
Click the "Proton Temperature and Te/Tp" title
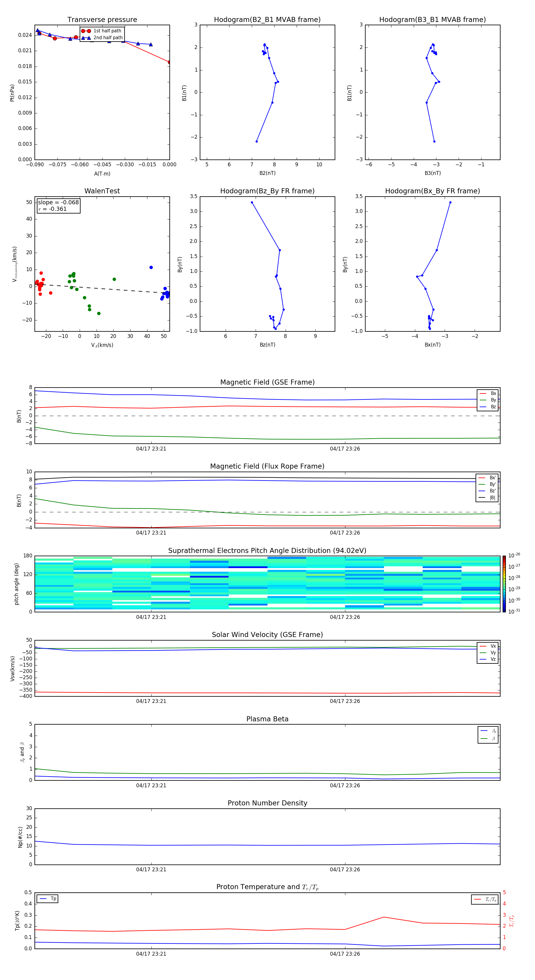[267, 887]
